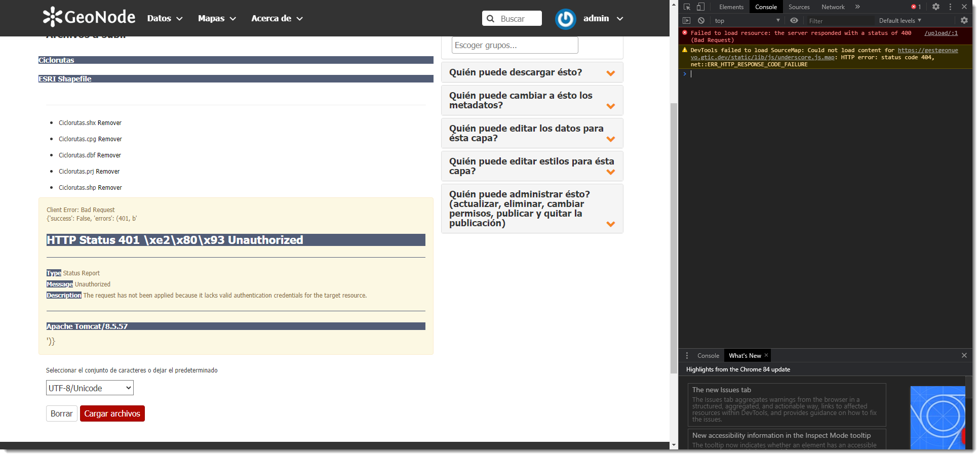Close the What's New tab

[x=766, y=355]
